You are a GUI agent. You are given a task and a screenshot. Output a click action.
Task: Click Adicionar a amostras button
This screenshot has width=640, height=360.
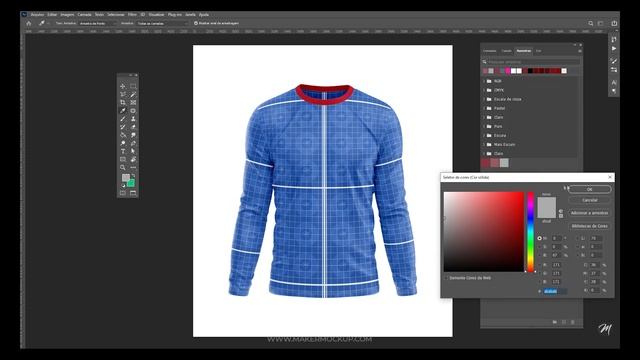point(589,213)
